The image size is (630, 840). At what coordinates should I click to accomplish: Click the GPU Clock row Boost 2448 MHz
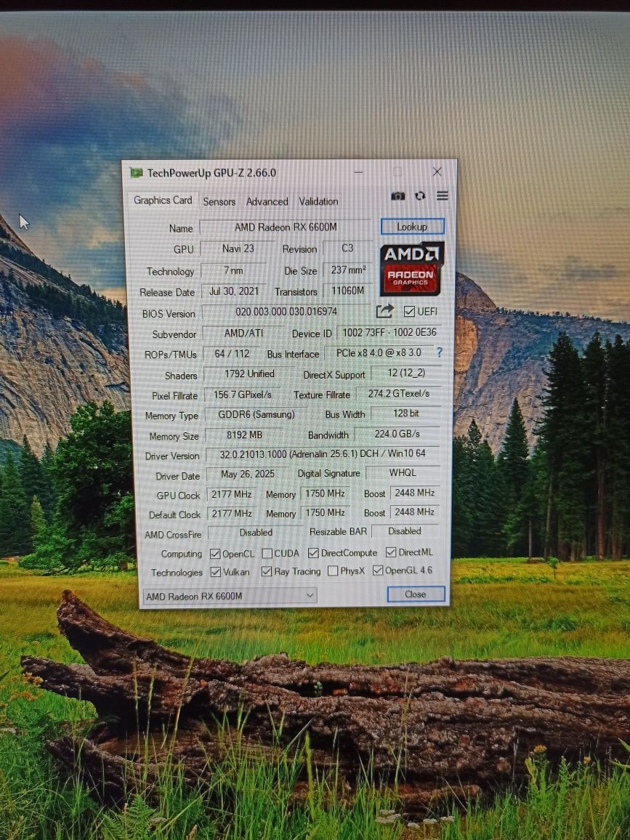pyautogui.click(x=415, y=493)
